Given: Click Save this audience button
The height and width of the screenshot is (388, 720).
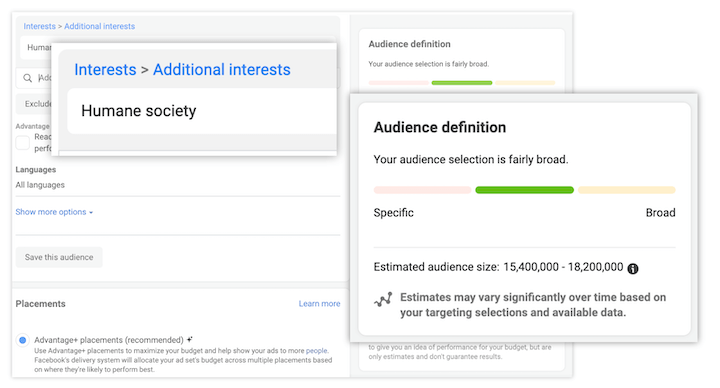Looking at the screenshot, I should tap(59, 257).
